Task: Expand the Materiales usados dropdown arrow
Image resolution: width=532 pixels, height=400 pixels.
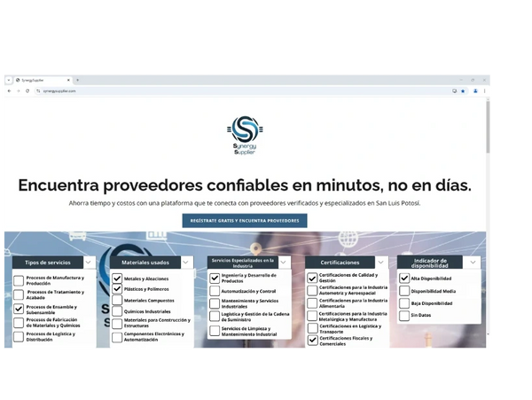Action: [x=185, y=263]
